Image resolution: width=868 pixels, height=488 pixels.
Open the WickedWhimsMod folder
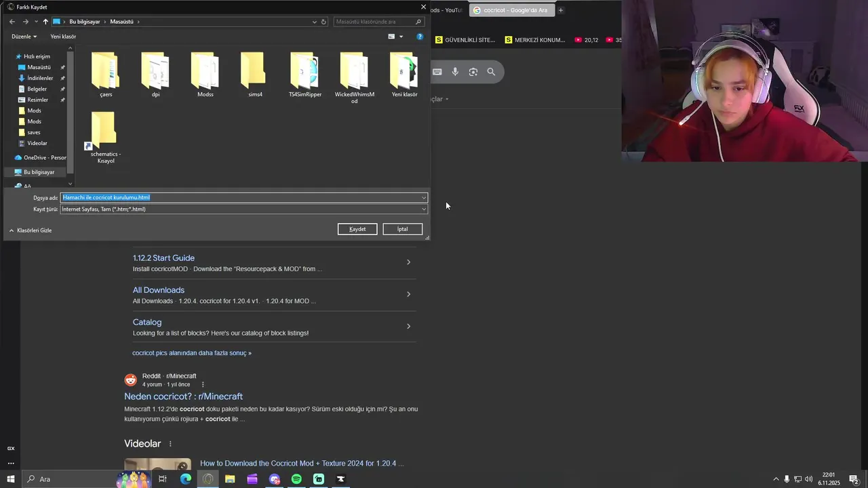(355, 78)
